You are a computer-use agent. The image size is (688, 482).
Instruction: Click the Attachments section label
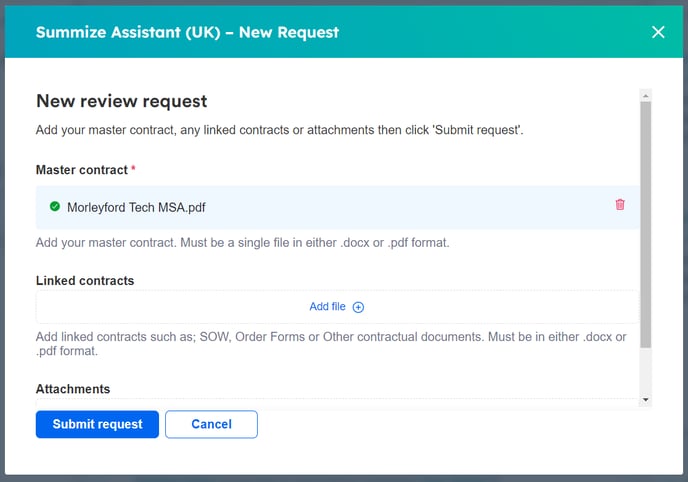point(73,389)
